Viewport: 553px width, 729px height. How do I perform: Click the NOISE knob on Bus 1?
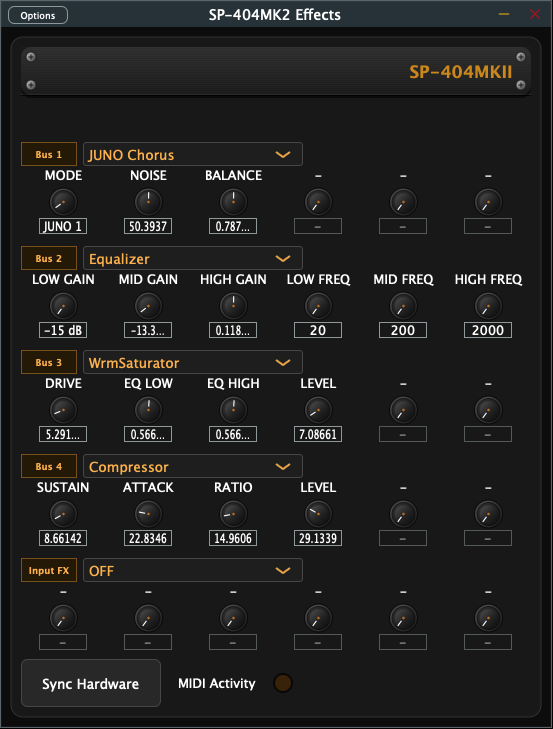click(x=148, y=202)
